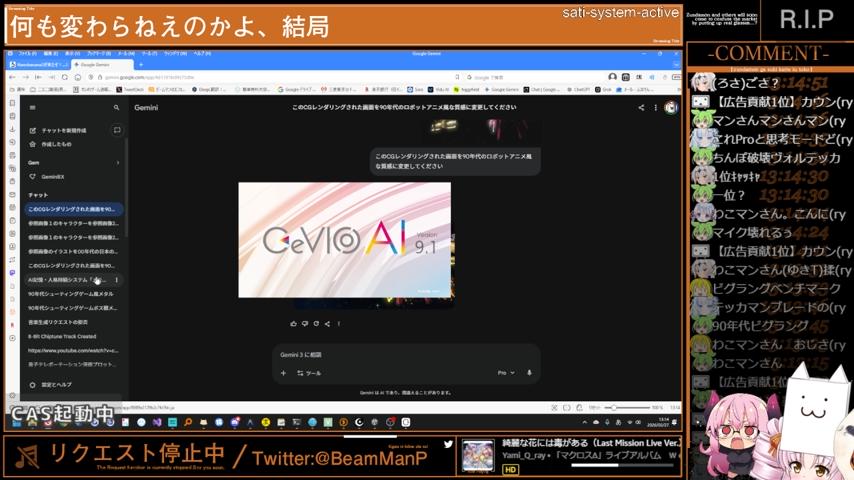Open the more options dots under response
Viewport: 854px width, 480px height.
tap(339, 324)
